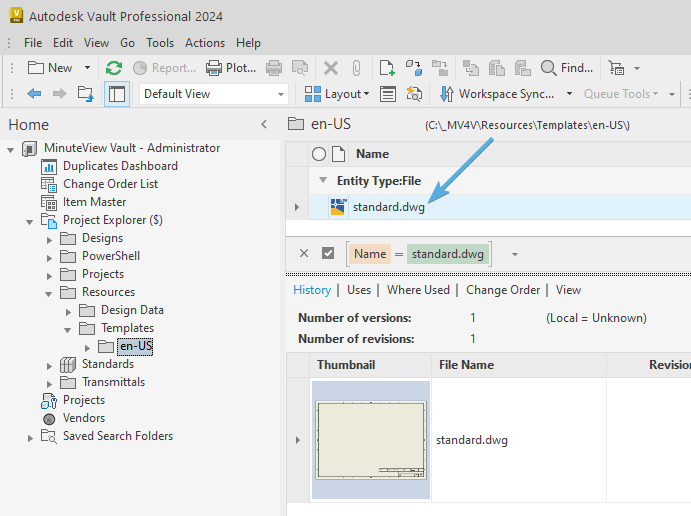Collapse the Home pane chevron

coord(264,125)
